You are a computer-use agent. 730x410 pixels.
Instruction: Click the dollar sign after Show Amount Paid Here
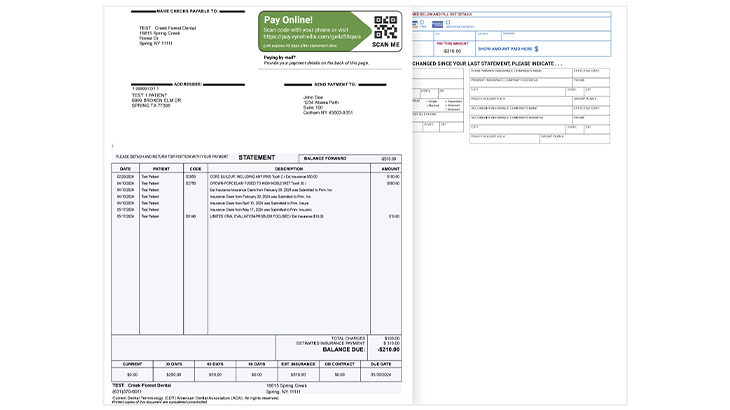click(x=536, y=49)
